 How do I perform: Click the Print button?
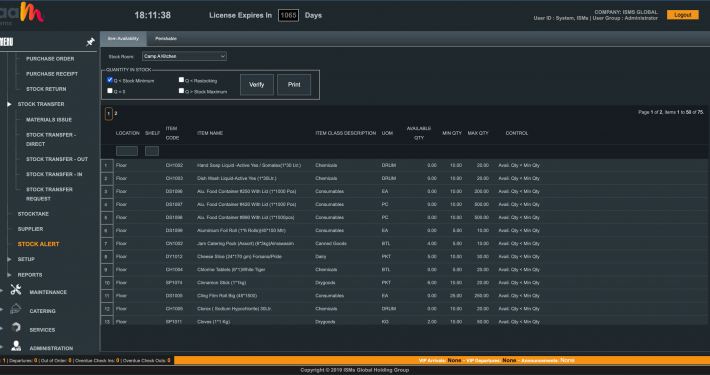294,85
